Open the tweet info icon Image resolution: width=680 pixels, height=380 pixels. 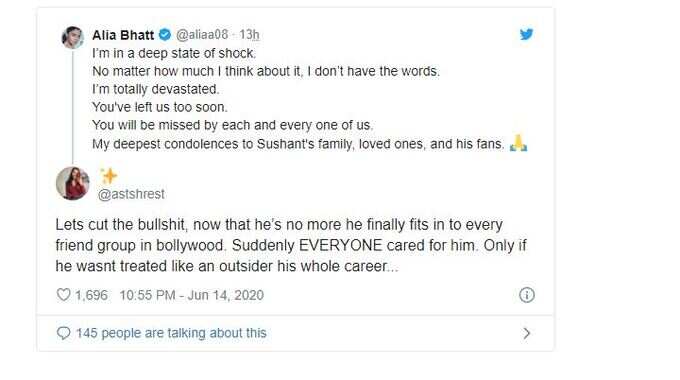526,295
